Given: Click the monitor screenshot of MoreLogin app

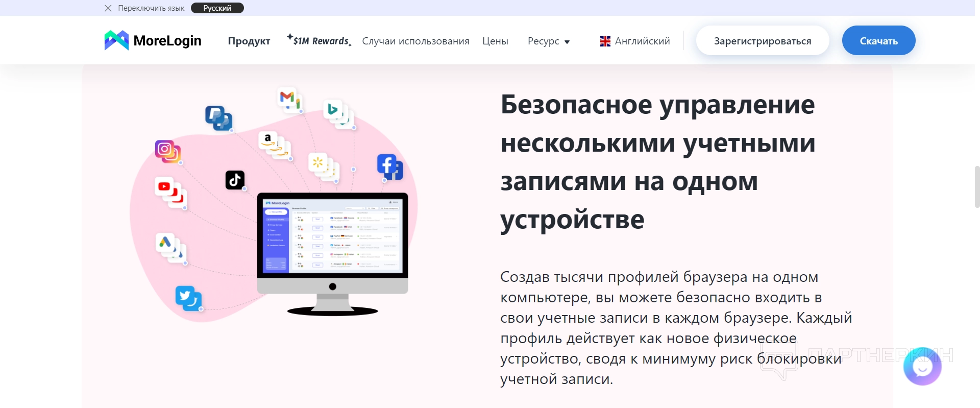Looking at the screenshot, I should coord(333,235).
